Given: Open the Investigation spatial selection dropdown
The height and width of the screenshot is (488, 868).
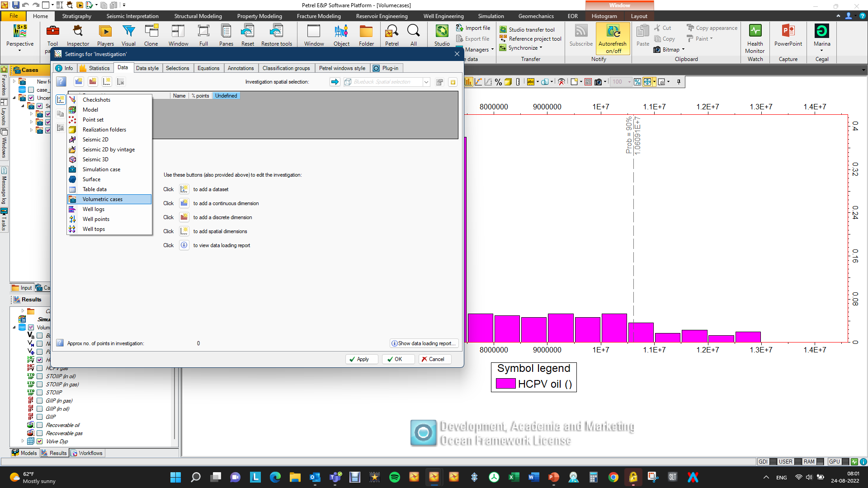Looking at the screenshot, I should (x=426, y=82).
